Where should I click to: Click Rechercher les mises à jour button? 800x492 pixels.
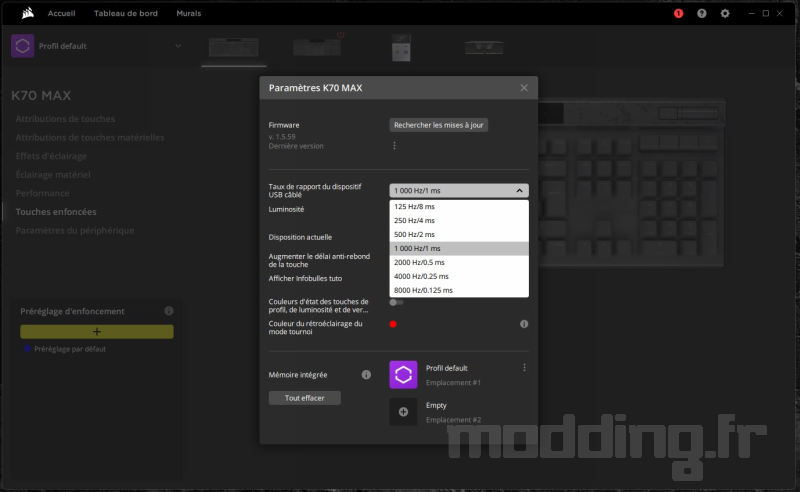tap(439, 125)
